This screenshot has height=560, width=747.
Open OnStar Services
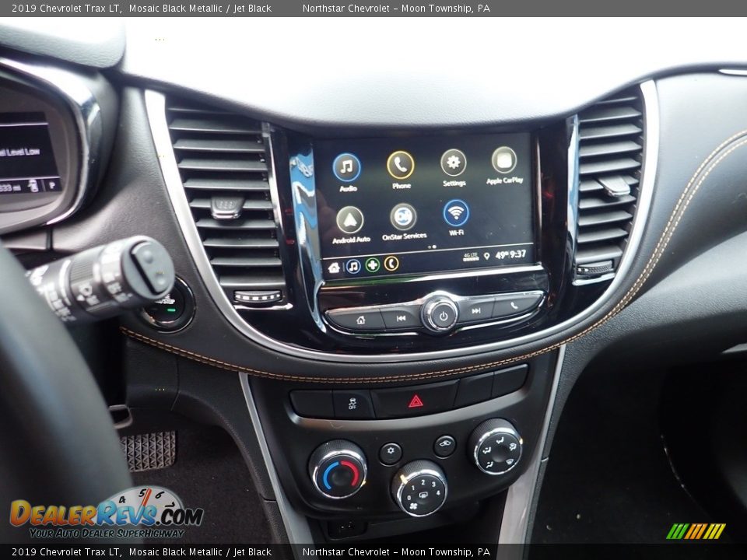[x=404, y=217]
